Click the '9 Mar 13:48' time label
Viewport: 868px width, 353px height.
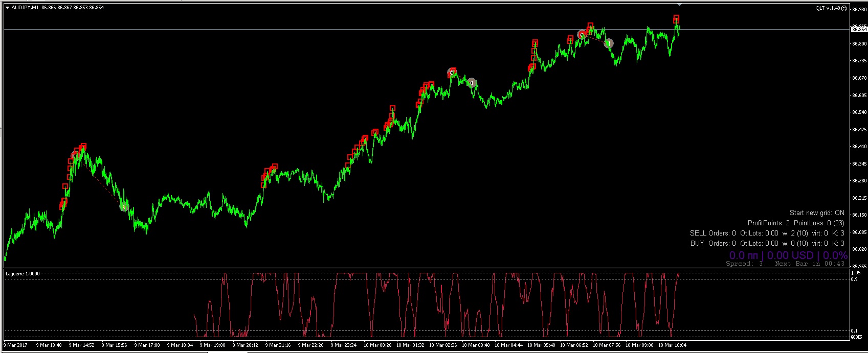click(x=49, y=345)
